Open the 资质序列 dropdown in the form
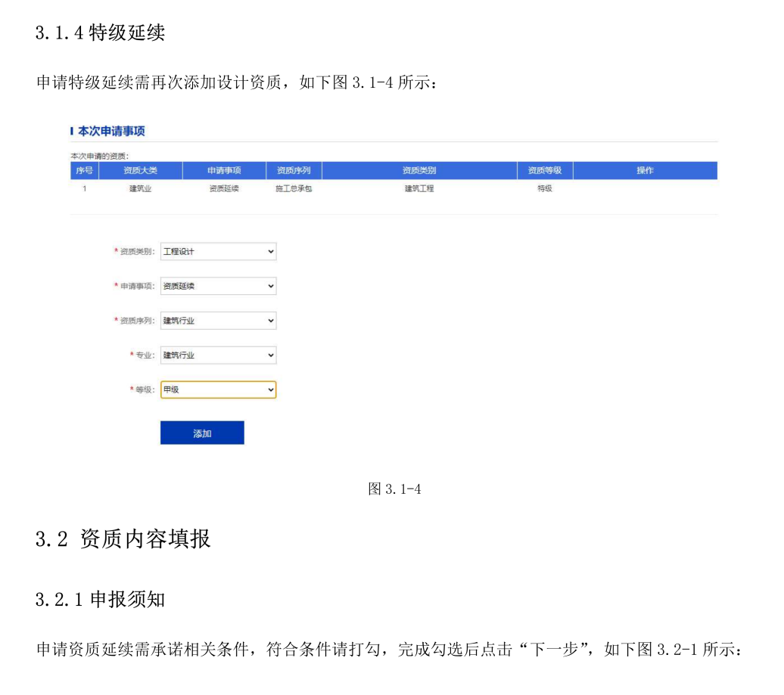 click(x=218, y=321)
